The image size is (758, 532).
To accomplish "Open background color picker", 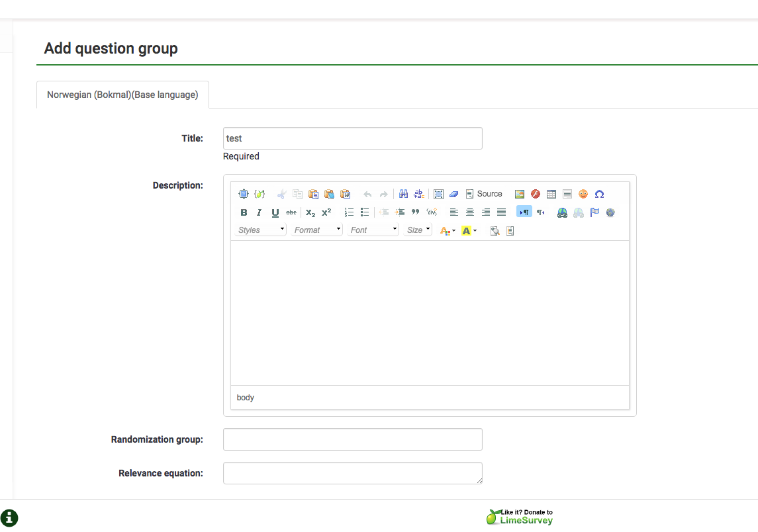I will point(469,231).
